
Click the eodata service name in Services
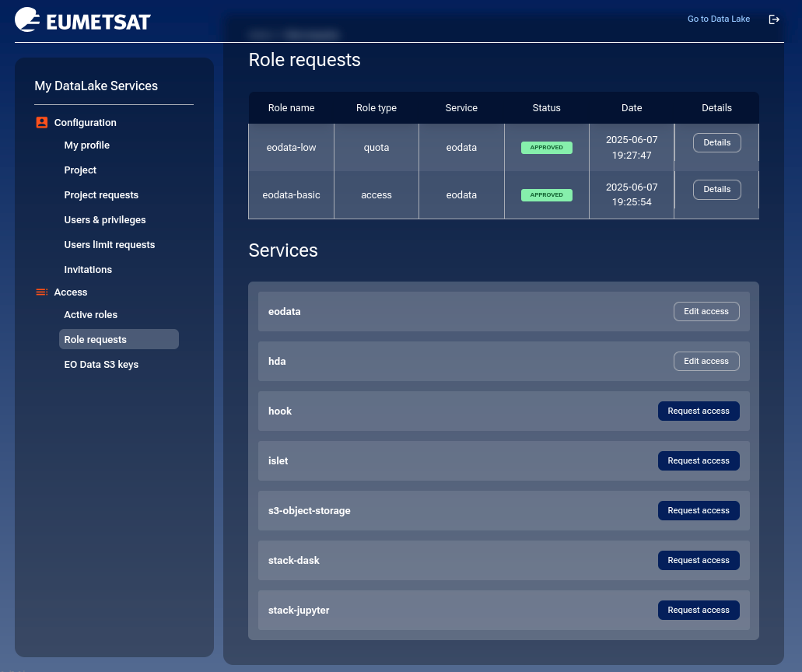285,311
